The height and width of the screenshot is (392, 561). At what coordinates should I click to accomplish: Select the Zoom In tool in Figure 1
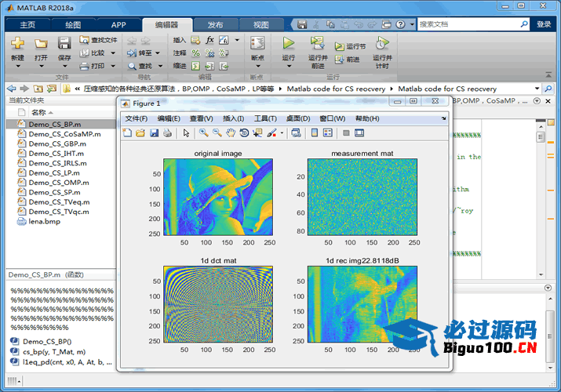pos(203,133)
